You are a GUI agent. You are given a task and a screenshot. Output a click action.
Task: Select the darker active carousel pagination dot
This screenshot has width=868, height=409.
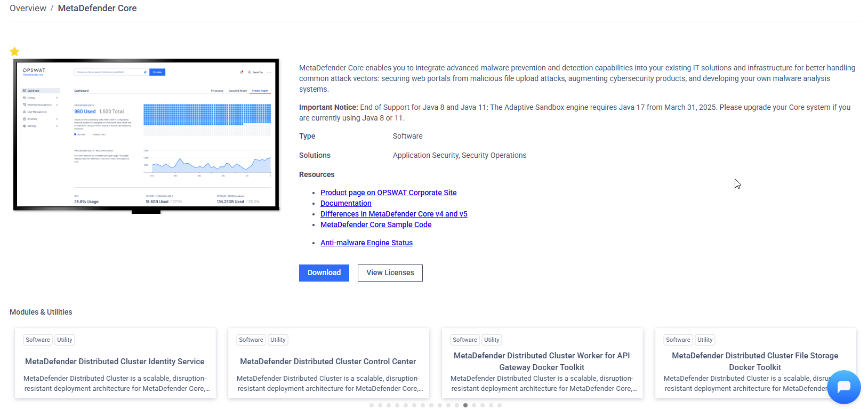click(x=465, y=405)
